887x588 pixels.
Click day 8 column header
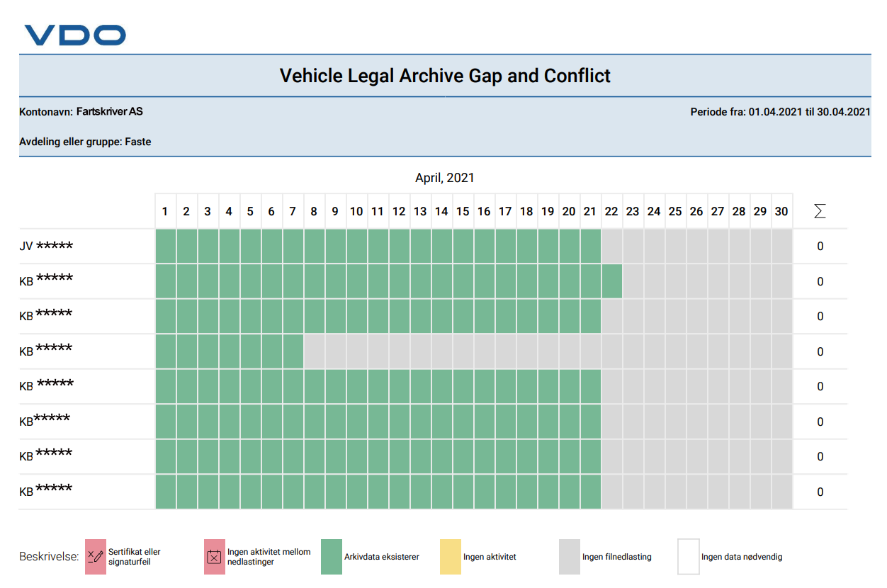(314, 211)
